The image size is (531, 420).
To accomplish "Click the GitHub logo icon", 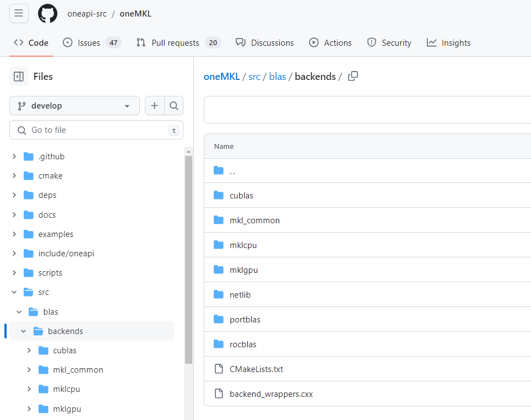I will point(47,13).
